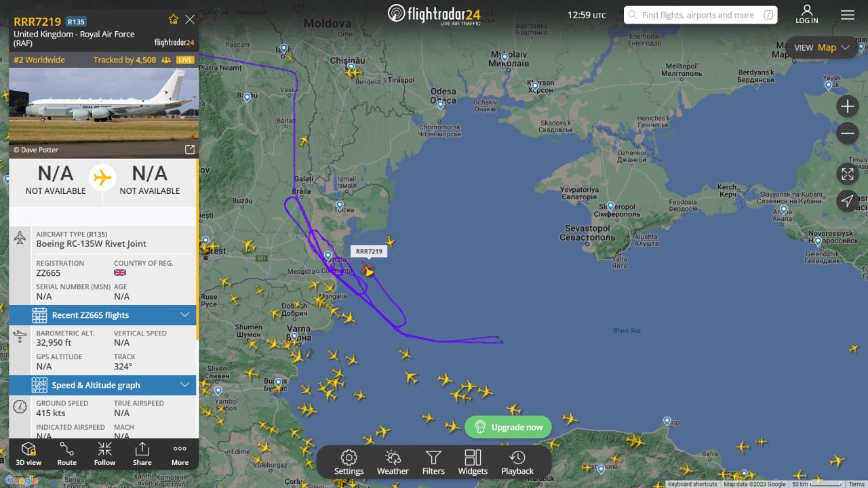The height and width of the screenshot is (488, 868).
Task: Click the R135 aircraft type badge
Action: 77,22
